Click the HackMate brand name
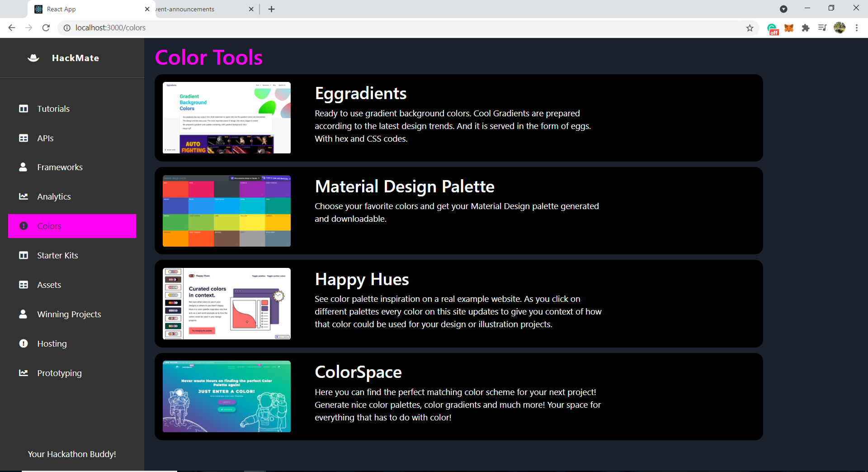Image resolution: width=868 pixels, height=472 pixels. (75, 58)
